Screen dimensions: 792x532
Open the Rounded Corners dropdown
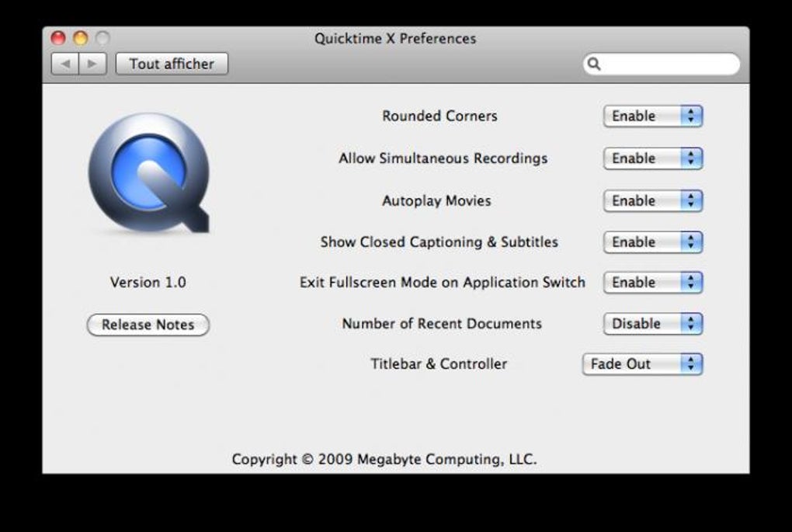(x=652, y=116)
